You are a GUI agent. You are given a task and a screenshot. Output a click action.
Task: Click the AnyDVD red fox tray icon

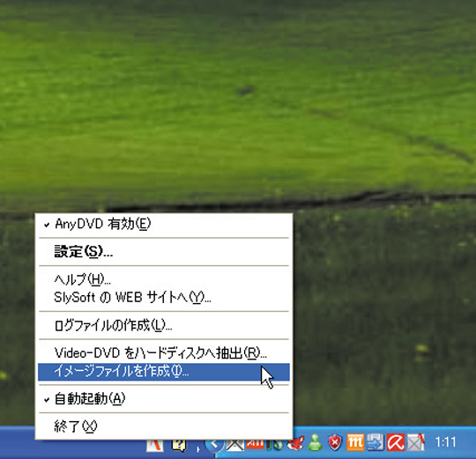click(x=296, y=443)
